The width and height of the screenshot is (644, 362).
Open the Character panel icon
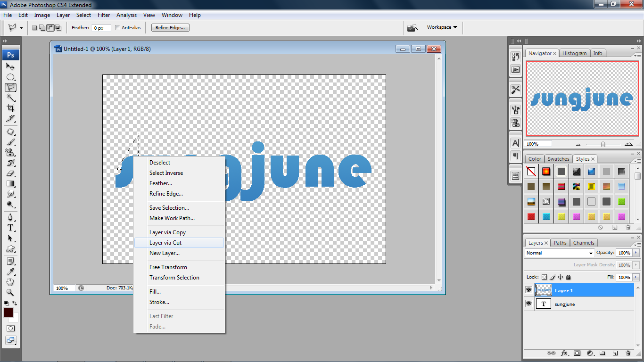click(516, 143)
